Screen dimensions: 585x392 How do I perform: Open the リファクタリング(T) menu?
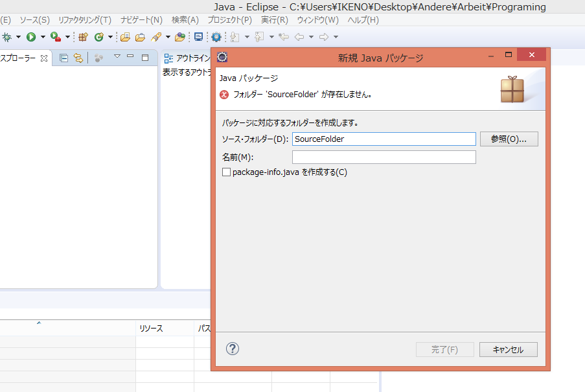point(85,20)
